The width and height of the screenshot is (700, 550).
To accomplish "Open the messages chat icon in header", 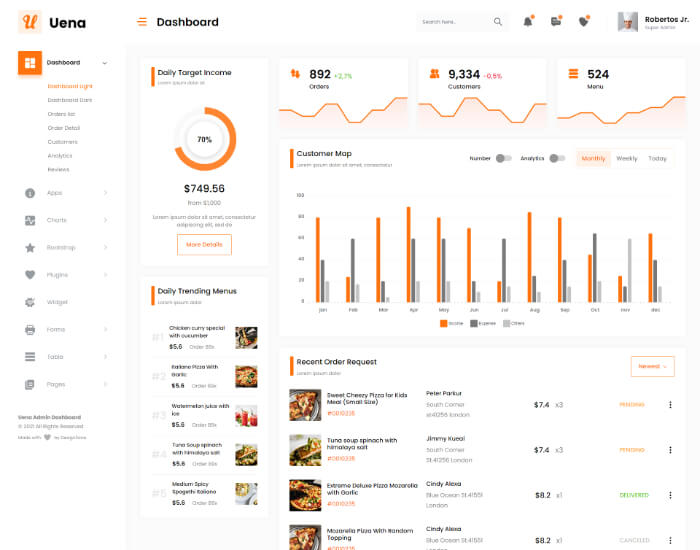I will point(556,21).
